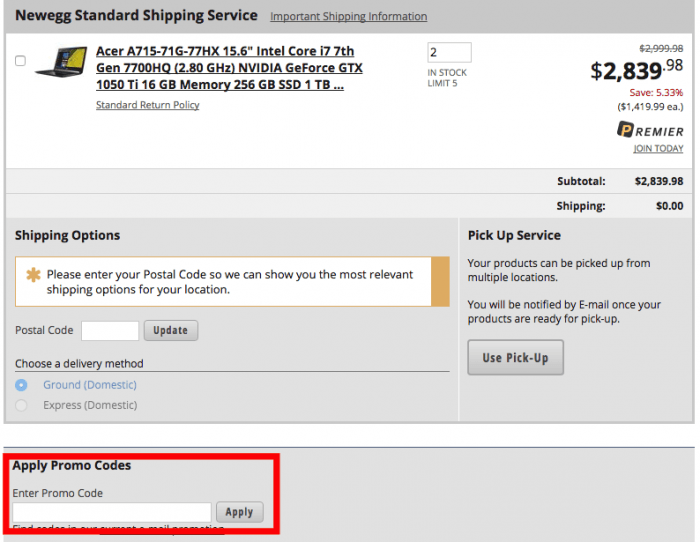Follow the JOIN TODAY link

[x=658, y=148]
